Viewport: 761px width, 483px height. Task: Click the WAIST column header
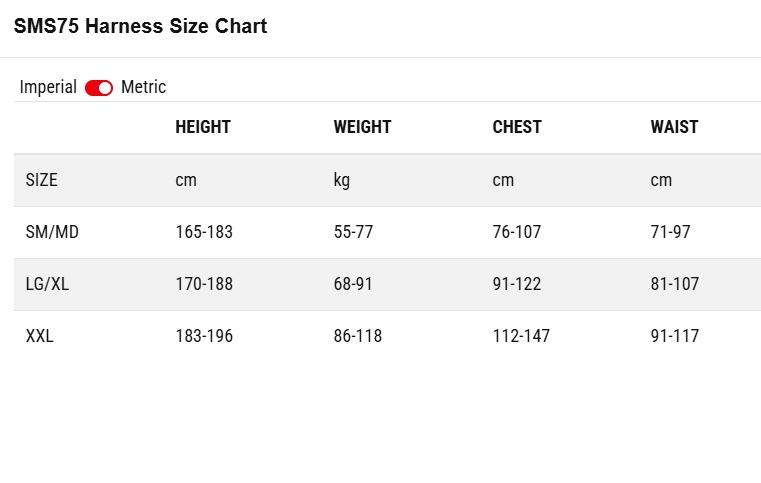(x=675, y=127)
